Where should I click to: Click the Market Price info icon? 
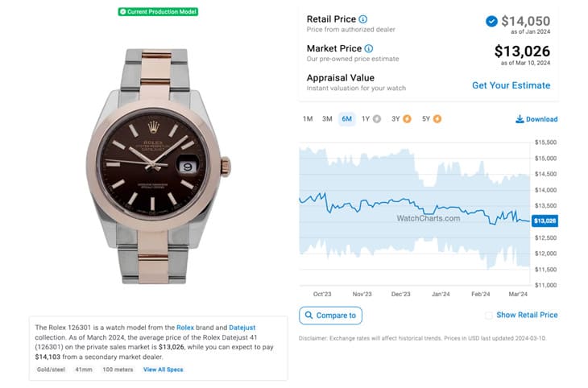pyautogui.click(x=369, y=48)
